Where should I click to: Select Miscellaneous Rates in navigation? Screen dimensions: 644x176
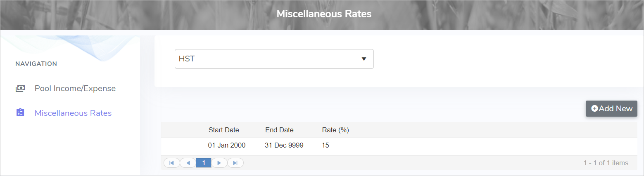pos(73,113)
